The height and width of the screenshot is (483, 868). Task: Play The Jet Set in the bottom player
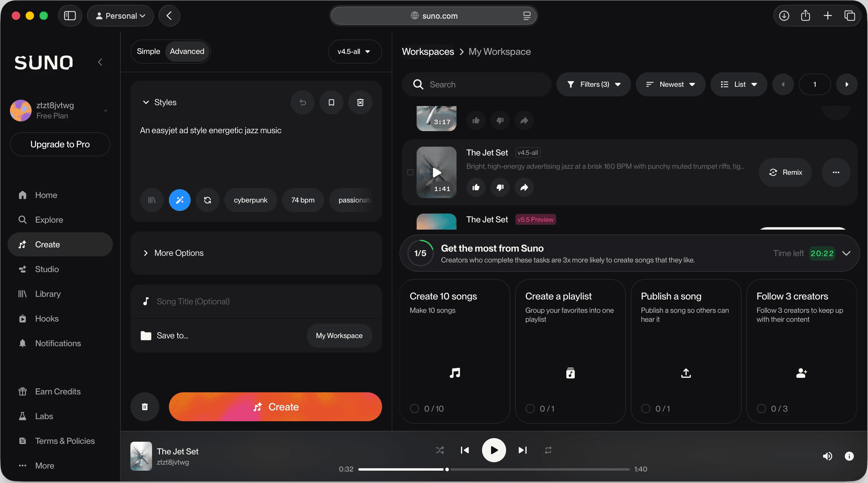click(494, 450)
